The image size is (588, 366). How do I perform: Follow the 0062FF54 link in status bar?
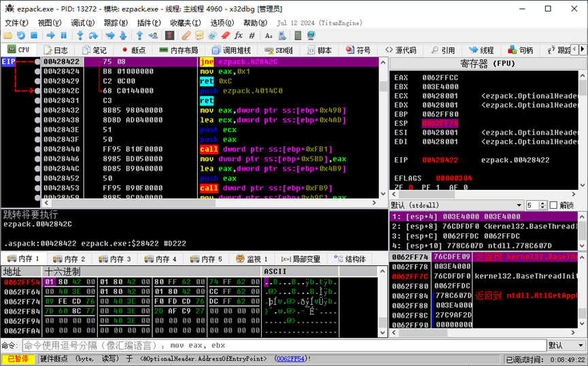(x=290, y=359)
